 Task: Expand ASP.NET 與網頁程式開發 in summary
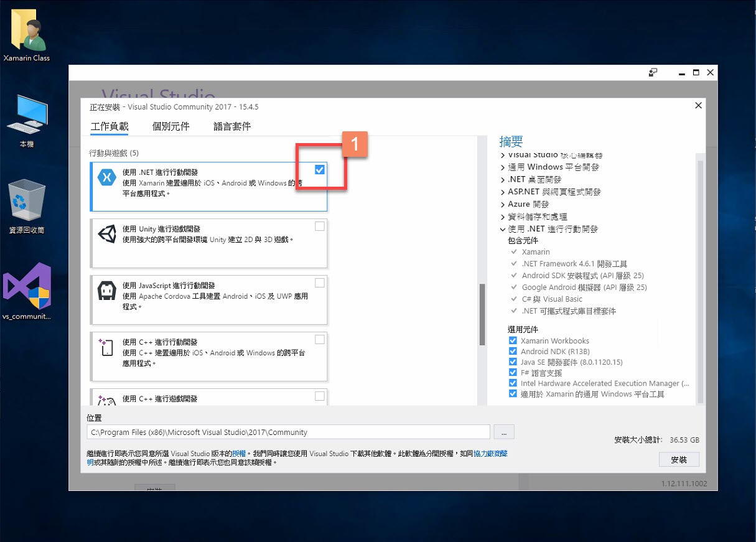tap(503, 192)
